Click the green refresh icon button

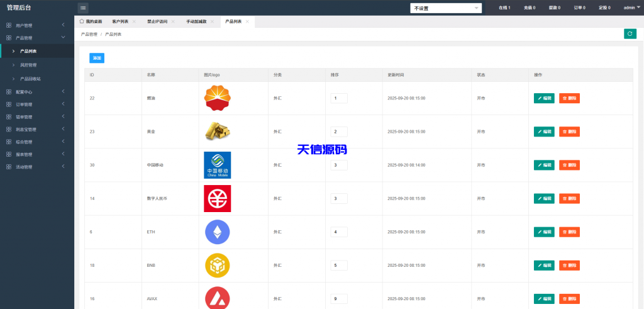coord(630,34)
